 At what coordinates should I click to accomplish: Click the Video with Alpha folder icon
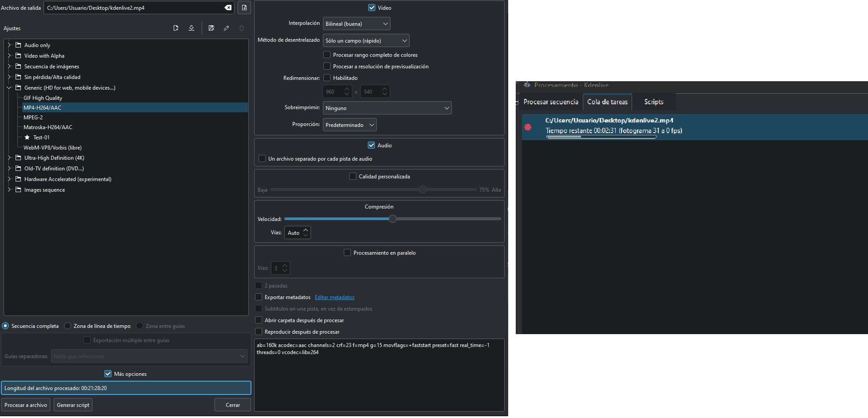click(x=18, y=55)
